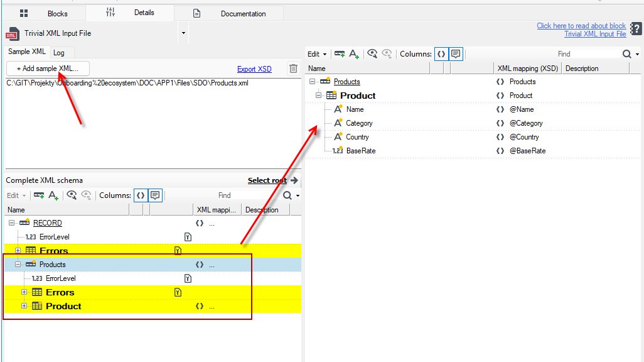Image resolution: width=644 pixels, height=362 pixels.
Task: Toggle Description column in right panel
Action: click(x=456, y=54)
